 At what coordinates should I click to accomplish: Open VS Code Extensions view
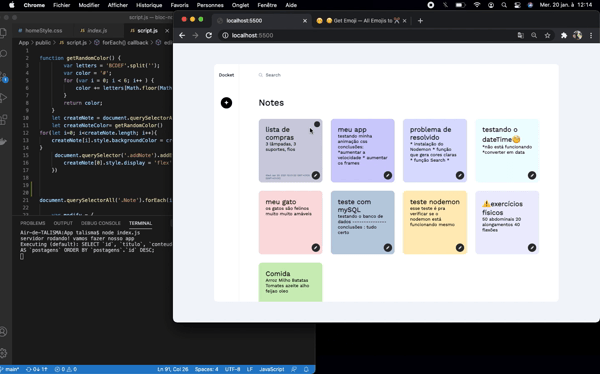[x=3, y=119]
